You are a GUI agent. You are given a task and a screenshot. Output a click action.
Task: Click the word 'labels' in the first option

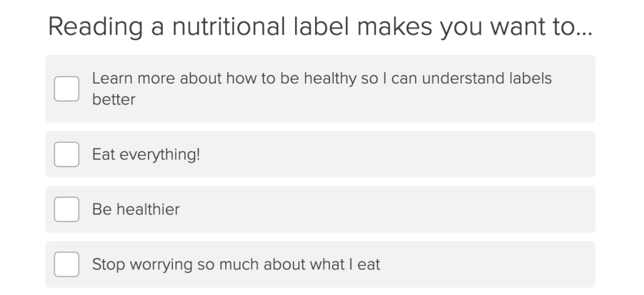click(x=530, y=78)
